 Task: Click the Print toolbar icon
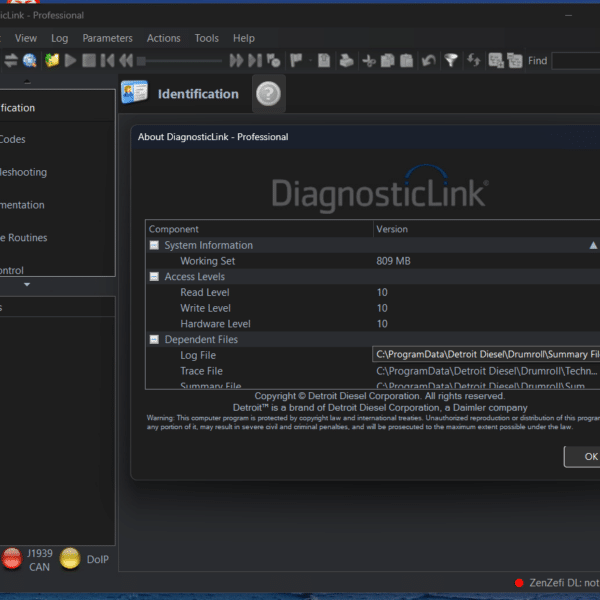click(346, 60)
